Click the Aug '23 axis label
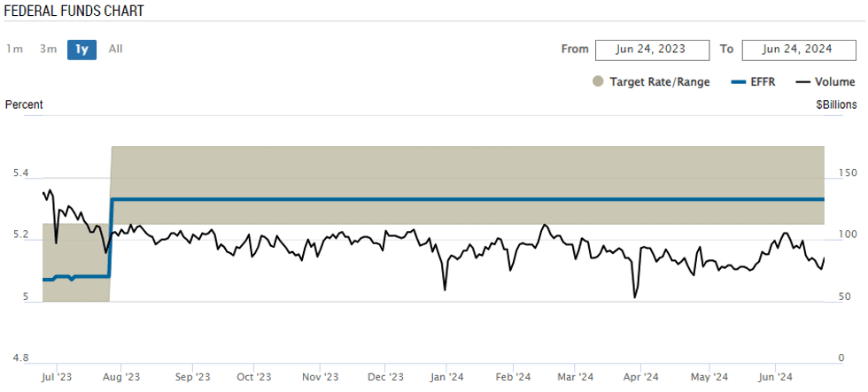 coord(121,377)
